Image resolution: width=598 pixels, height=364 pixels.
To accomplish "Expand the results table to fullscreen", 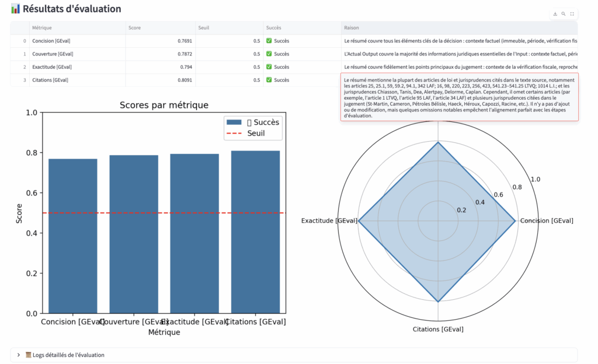I will point(572,13).
